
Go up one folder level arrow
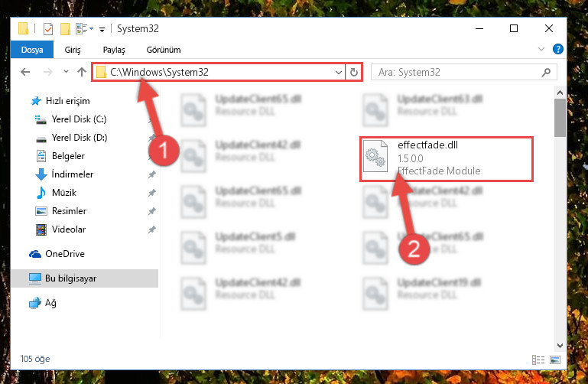pos(82,72)
